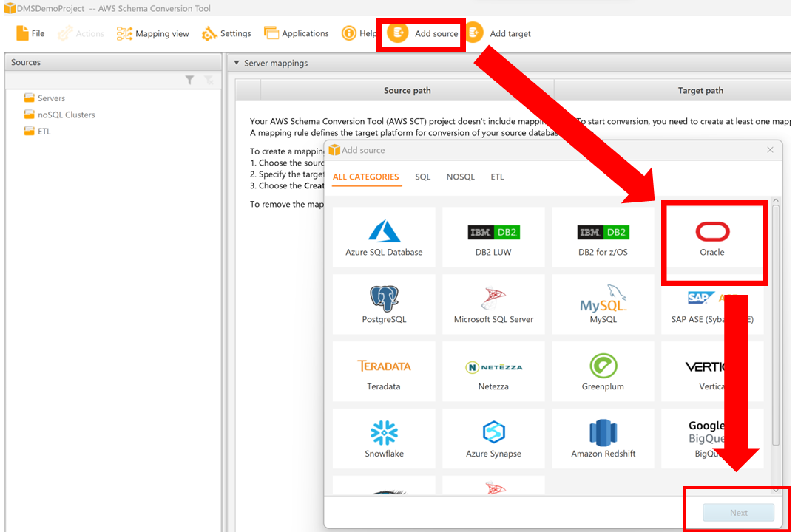Select the Servers tree node

44,98
